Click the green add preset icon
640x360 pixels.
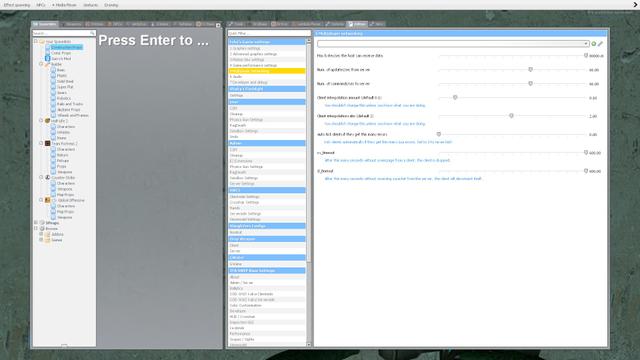[594, 44]
